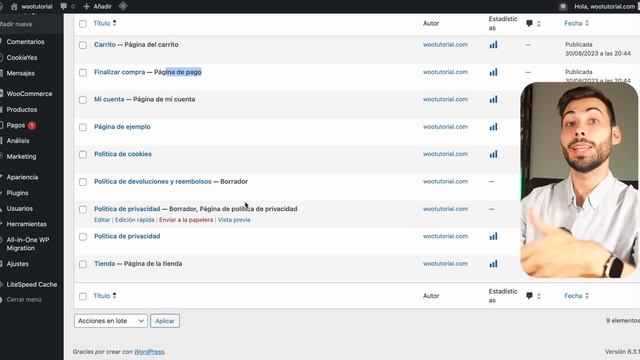This screenshot has width=640, height=360.
Task: Open Usuarios in the sidebar
Action: tap(20, 208)
